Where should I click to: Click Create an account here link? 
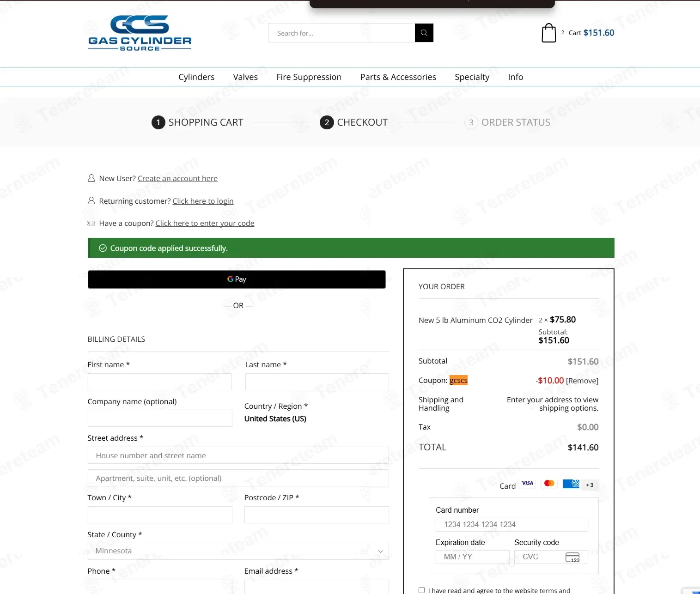coord(177,178)
